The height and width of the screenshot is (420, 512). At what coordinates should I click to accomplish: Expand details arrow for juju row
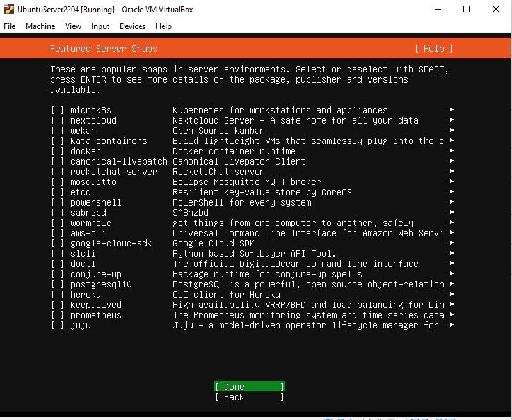(452, 325)
